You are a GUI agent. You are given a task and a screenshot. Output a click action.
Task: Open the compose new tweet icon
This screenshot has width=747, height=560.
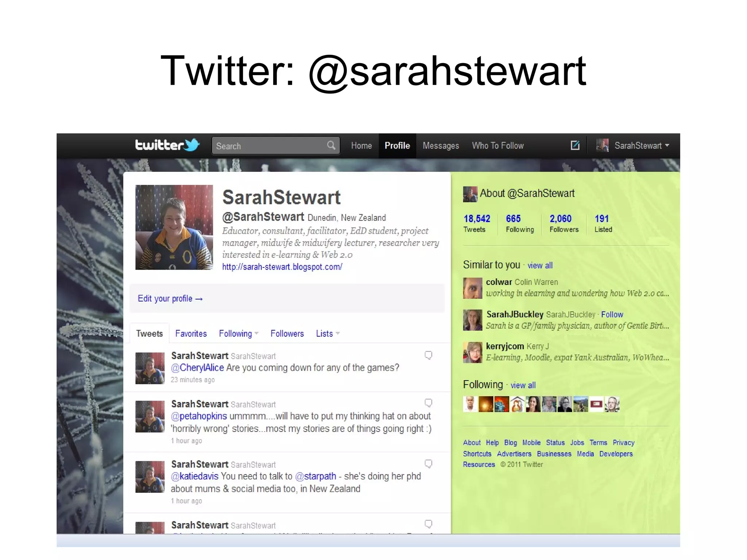pyautogui.click(x=575, y=145)
